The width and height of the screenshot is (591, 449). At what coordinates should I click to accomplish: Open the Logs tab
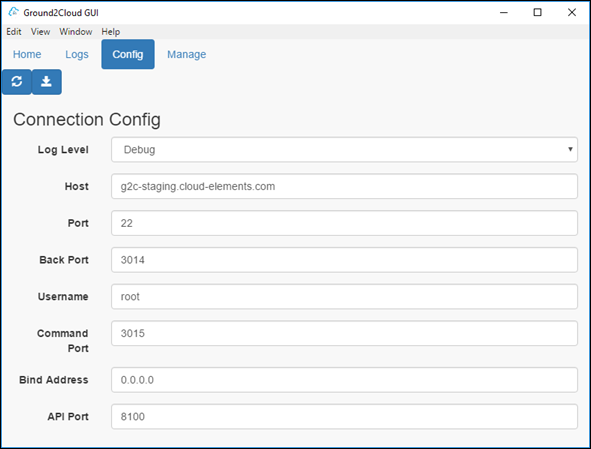point(77,54)
